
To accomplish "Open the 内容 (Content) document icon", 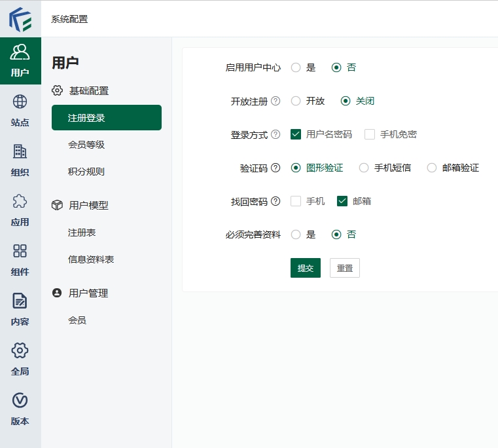I will tap(20, 301).
